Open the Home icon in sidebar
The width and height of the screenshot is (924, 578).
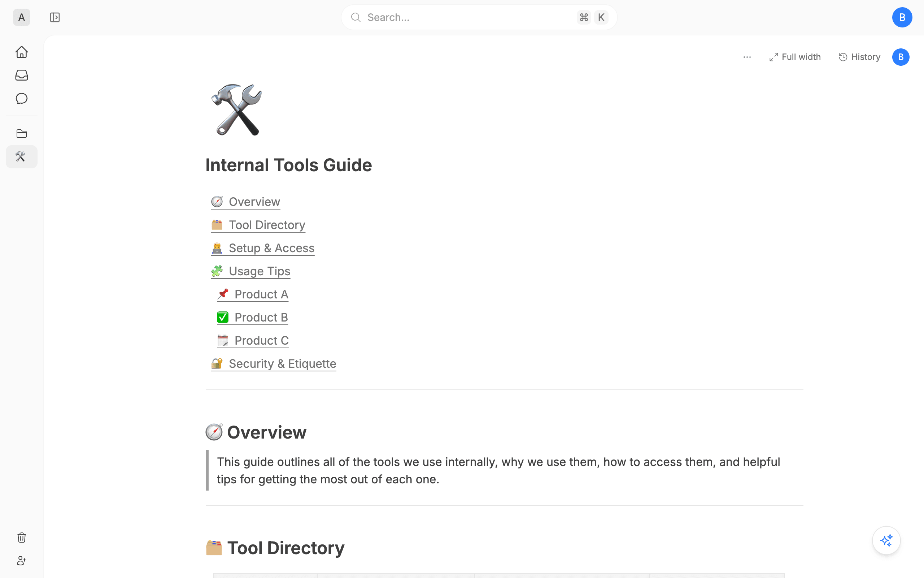pos(22,52)
